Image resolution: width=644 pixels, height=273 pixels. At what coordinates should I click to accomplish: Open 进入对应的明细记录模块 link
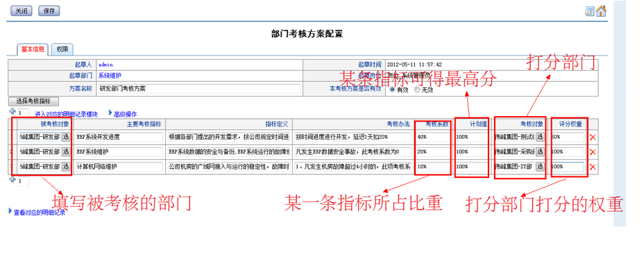point(66,115)
